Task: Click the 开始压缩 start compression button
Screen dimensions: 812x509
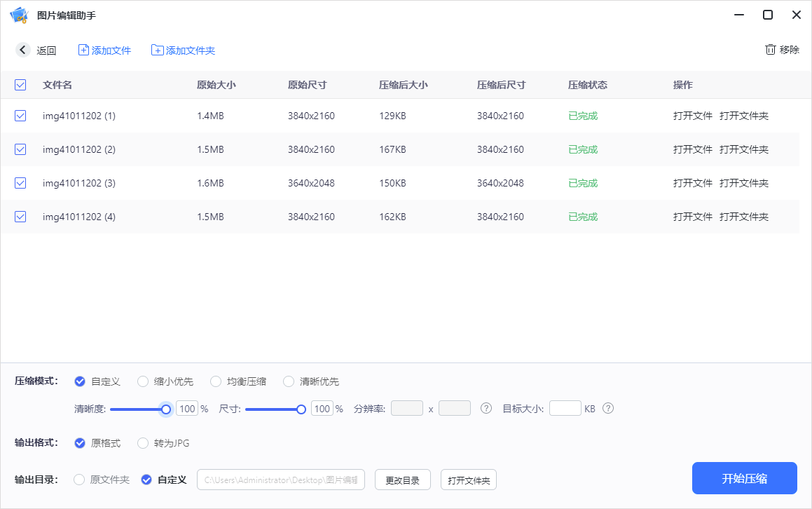Action: (744, 478)
